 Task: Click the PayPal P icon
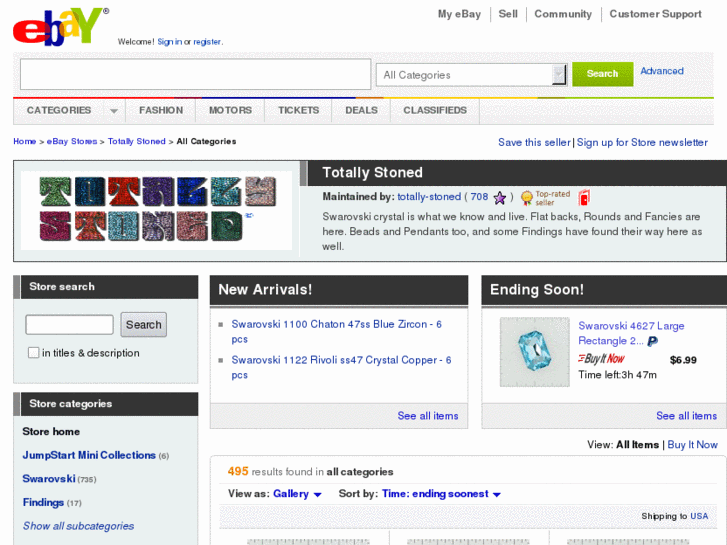(652, 341)
